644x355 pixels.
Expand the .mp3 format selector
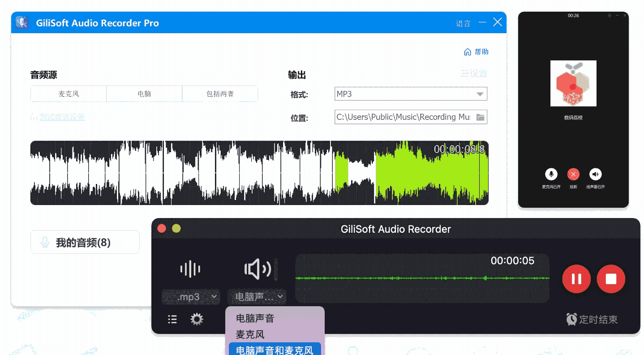(191, 296)
